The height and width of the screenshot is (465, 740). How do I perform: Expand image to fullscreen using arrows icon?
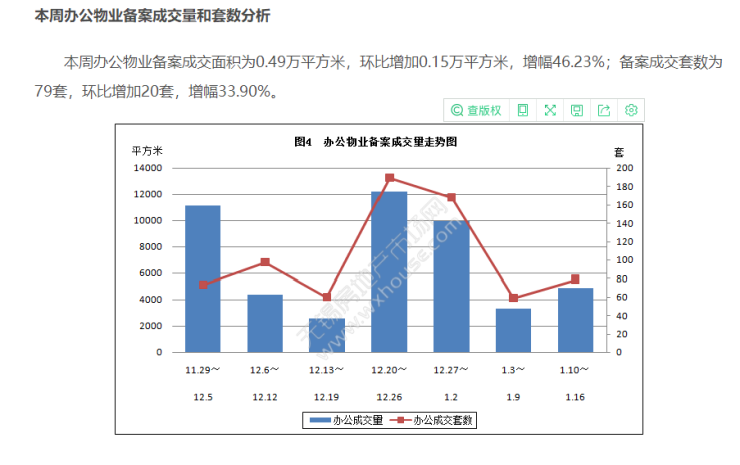point(550,110)
